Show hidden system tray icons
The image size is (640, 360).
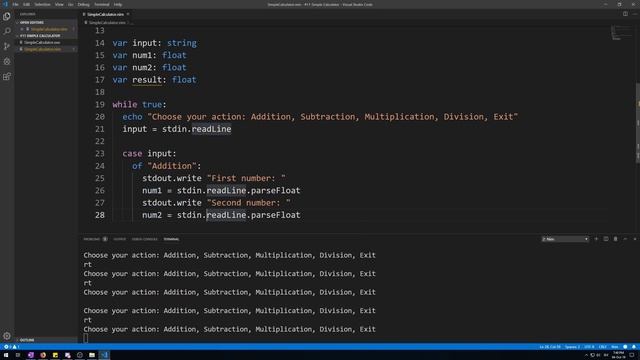[x=586, y=355]
